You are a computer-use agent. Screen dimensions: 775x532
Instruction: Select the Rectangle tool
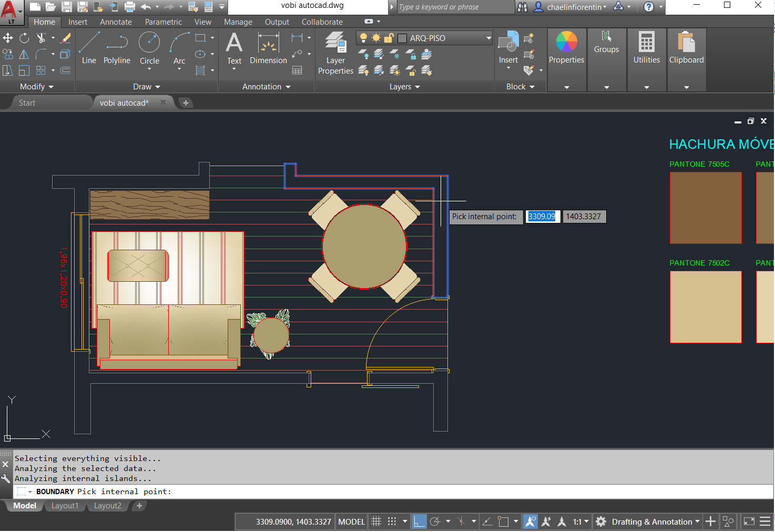200,38
